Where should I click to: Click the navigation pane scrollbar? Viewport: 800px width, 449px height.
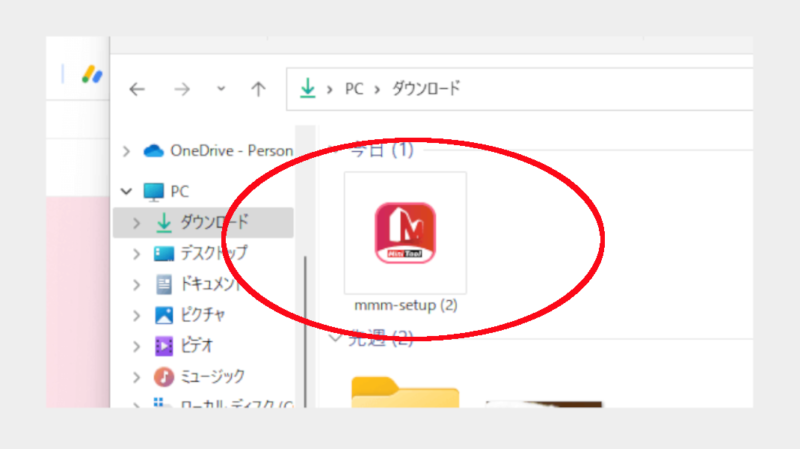click(305, 332)
